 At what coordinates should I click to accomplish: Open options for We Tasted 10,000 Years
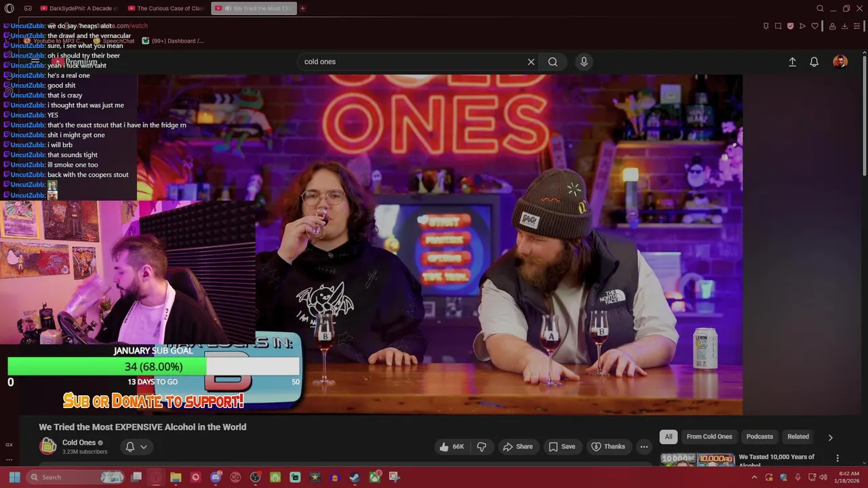[x=837, y=458]
